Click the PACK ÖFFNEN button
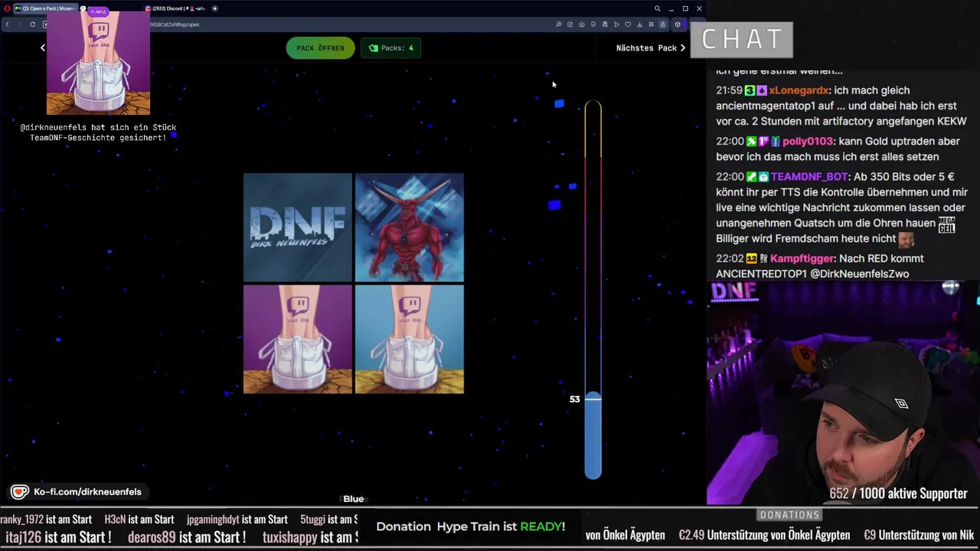This screenshot has width=980, height=551. tap(320, 47)
